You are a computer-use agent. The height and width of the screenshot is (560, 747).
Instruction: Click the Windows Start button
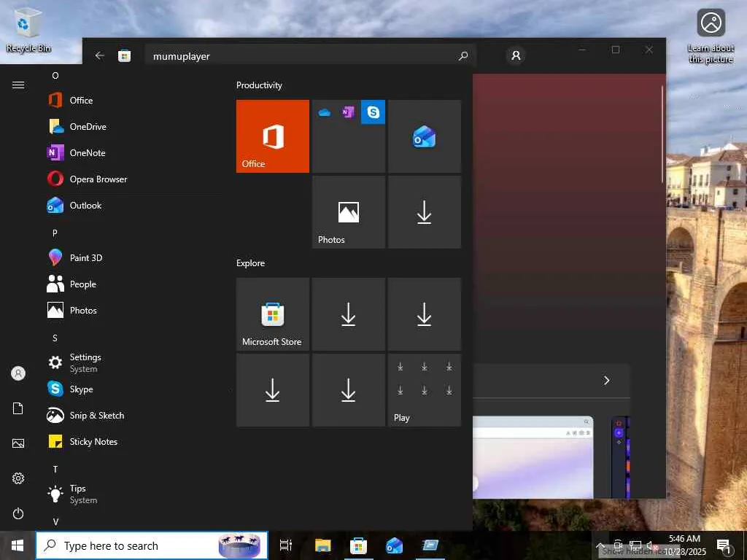click(x=18, y=545)
